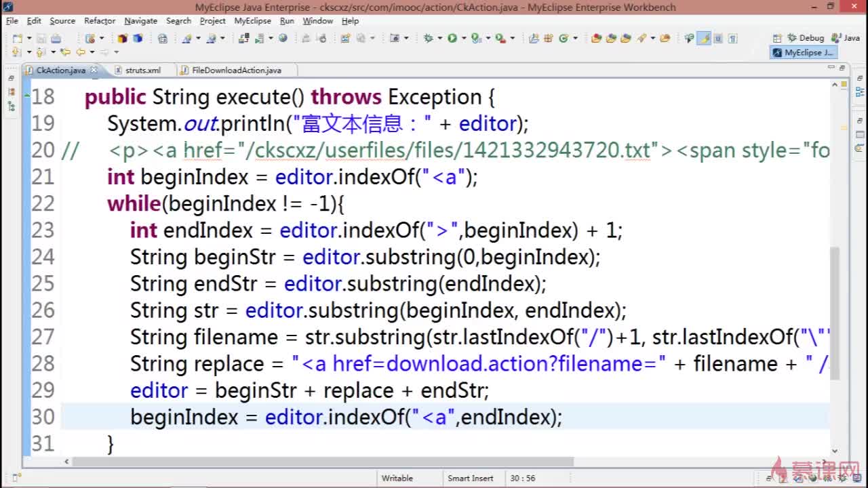
Task: Select the MyEclipse J... perspective button
Action: (x=804, y=52)
